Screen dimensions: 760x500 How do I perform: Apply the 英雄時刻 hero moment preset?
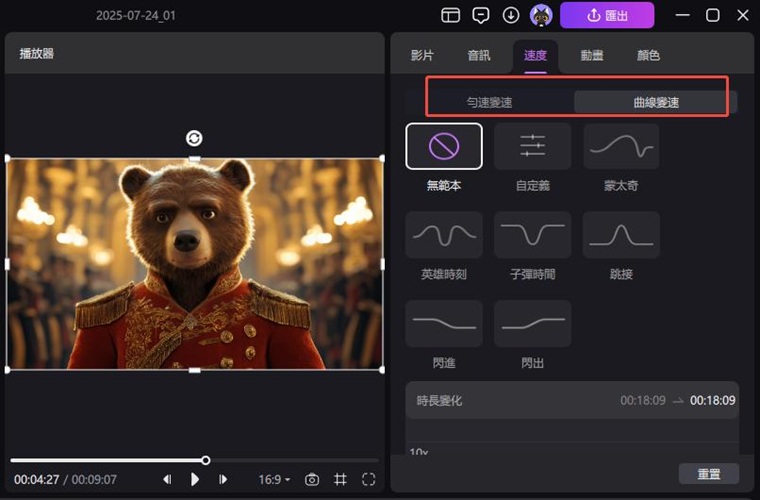click(444, 235)
